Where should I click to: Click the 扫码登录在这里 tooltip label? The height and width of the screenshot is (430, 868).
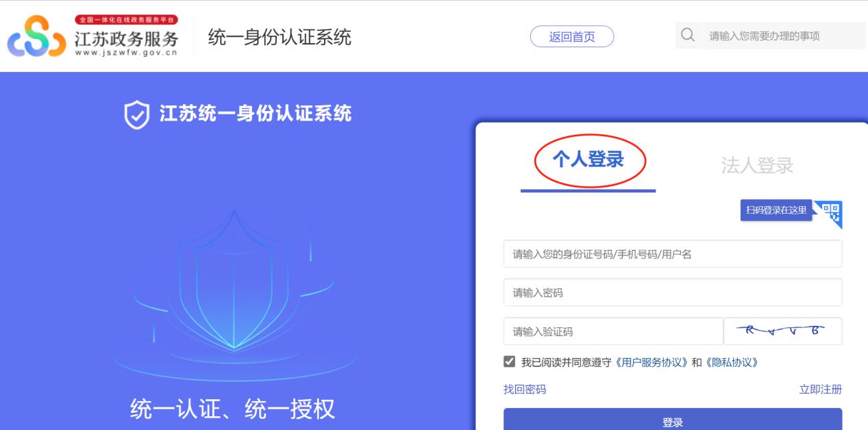(x=776, y=210)
